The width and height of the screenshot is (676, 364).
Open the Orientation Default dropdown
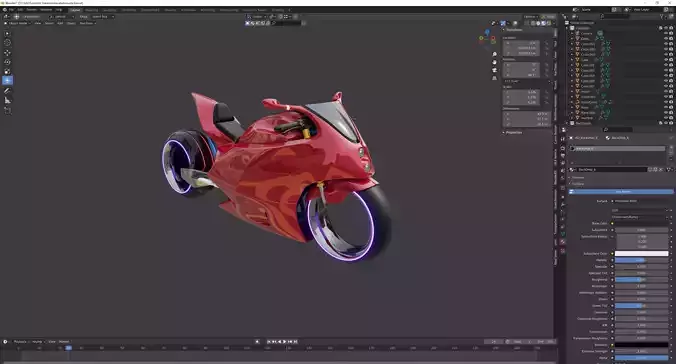[x=62, y=16]
